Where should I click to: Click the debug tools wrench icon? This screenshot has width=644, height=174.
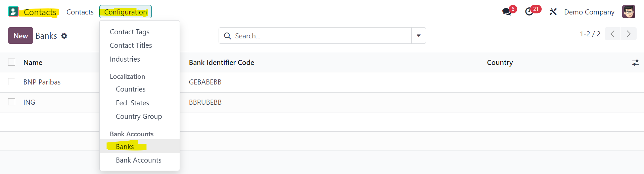(x=553, y=12)
